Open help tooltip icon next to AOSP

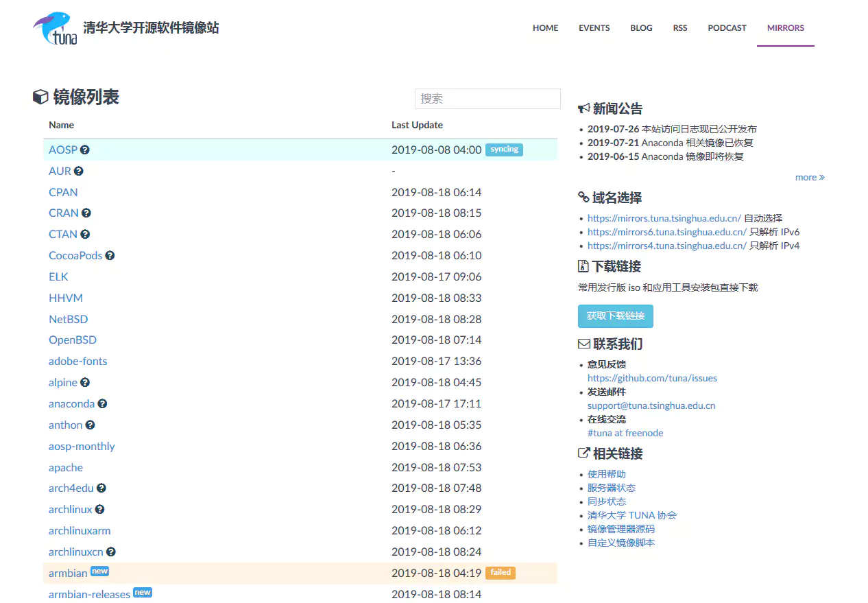point(85,149)
